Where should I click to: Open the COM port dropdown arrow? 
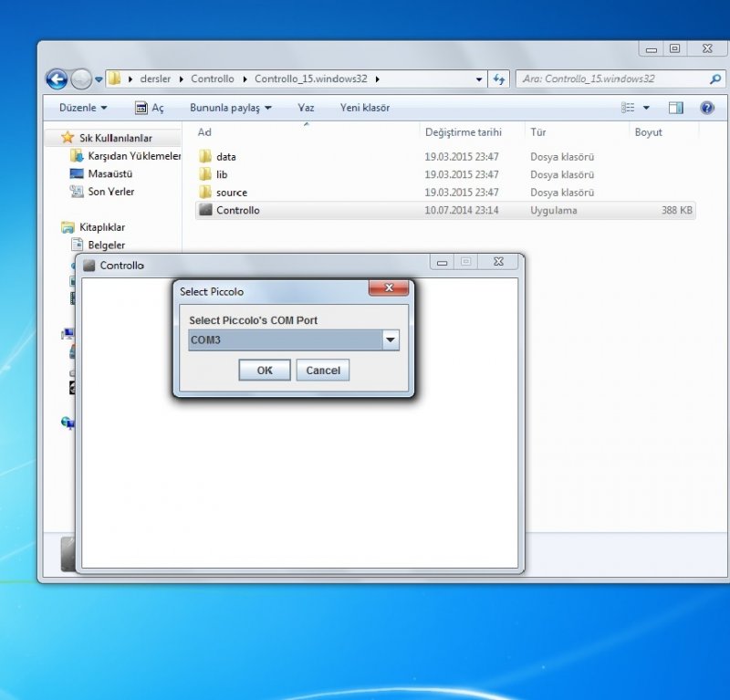pos(391,340)
